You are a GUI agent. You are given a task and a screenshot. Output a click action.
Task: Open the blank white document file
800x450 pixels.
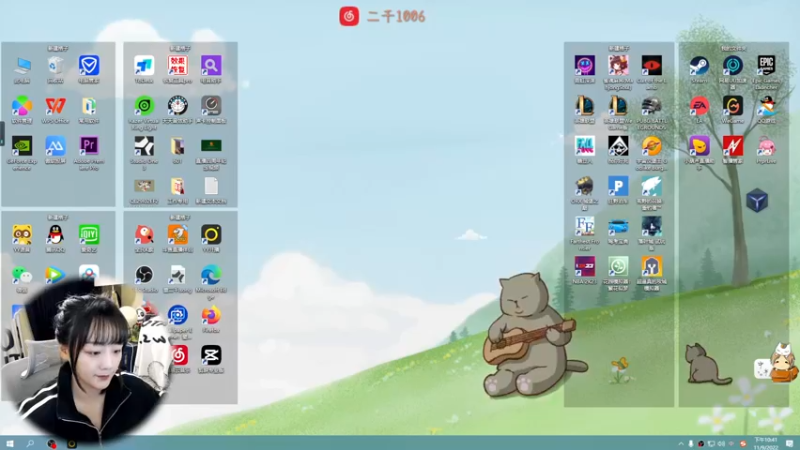(x=211, y=186)
